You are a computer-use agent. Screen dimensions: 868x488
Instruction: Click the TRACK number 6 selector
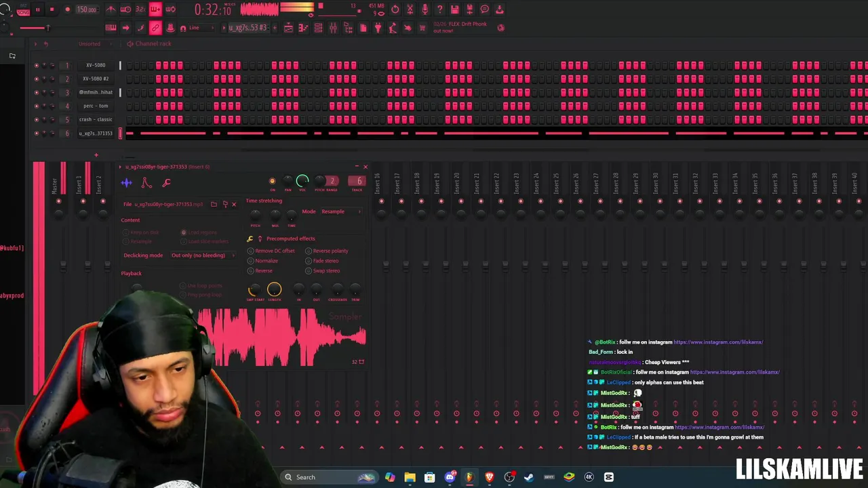pyautogui.click(x=357, y=181)
